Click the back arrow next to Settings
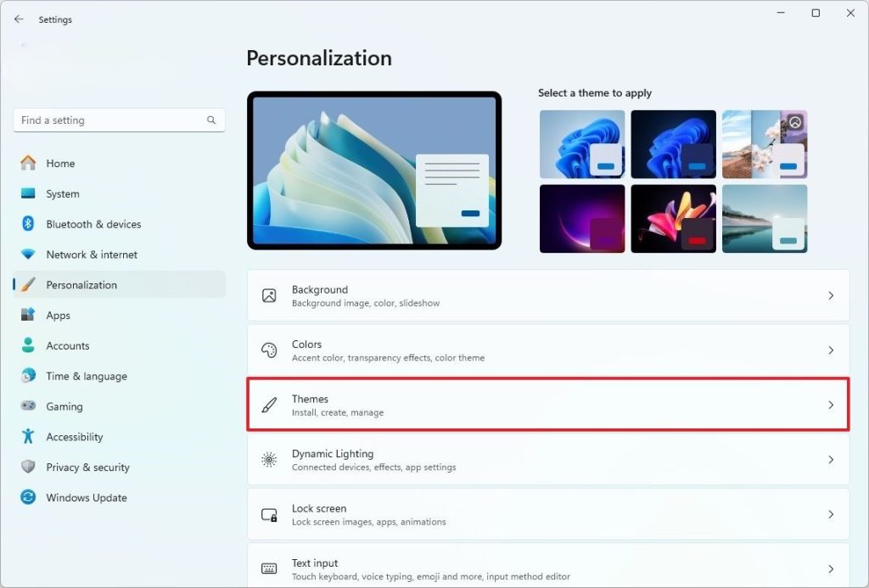Viewport: 869px width, 588px height. pyautogui.click(x=19, y=20)
